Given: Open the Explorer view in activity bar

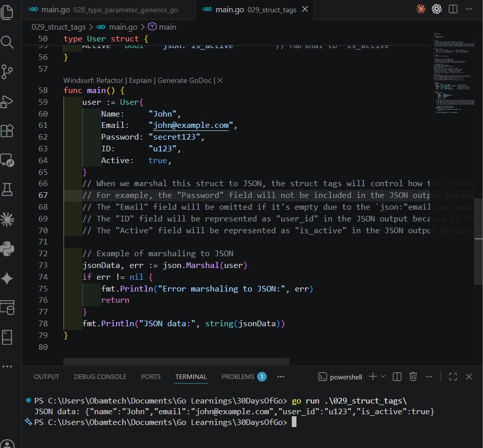Looking at the screenshot, I should (7, 12).
